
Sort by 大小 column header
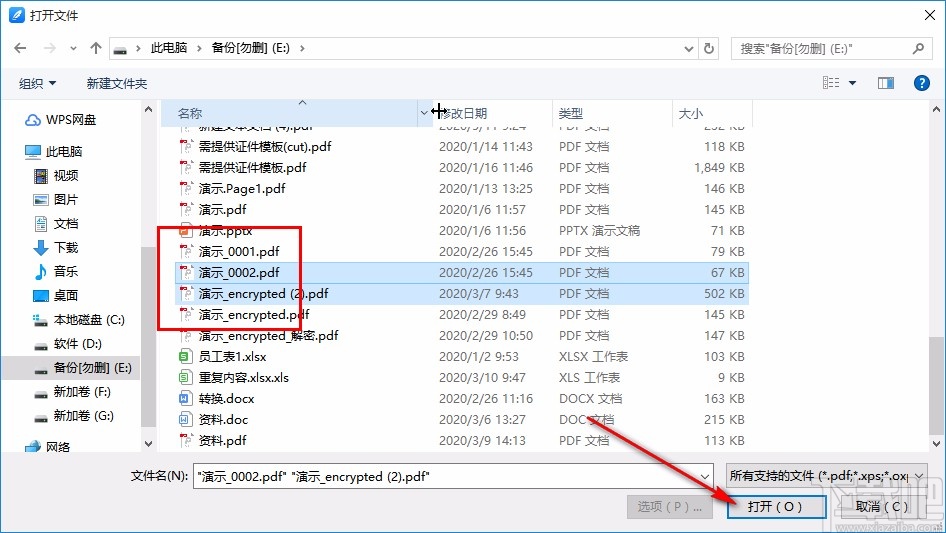coord(691,113)
